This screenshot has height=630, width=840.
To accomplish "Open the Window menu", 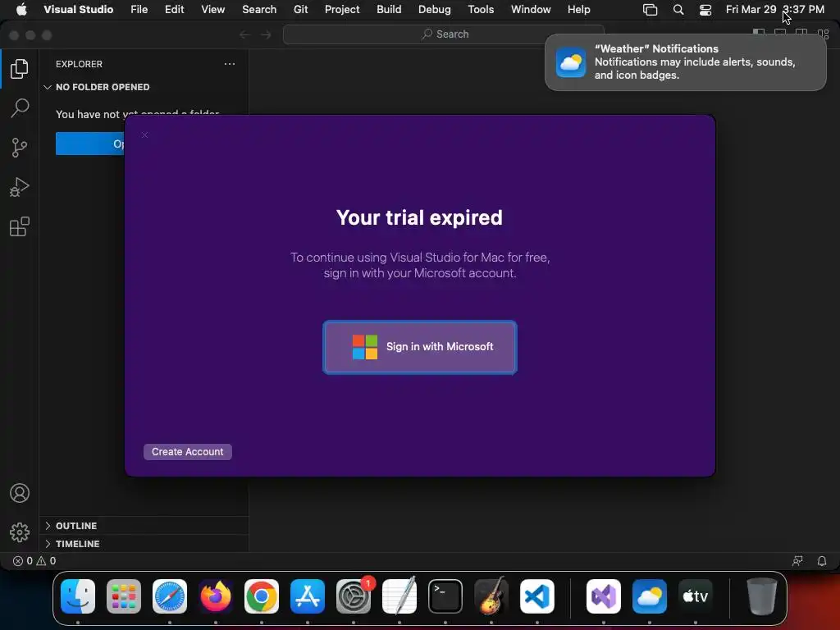I will point(531,10).
